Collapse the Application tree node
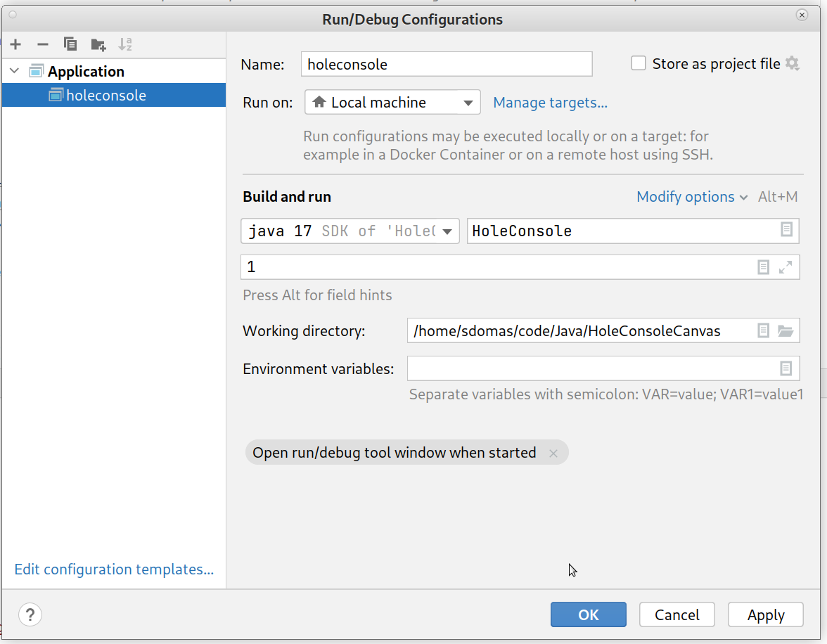This screenshot has width=827, height=644. 15,72
